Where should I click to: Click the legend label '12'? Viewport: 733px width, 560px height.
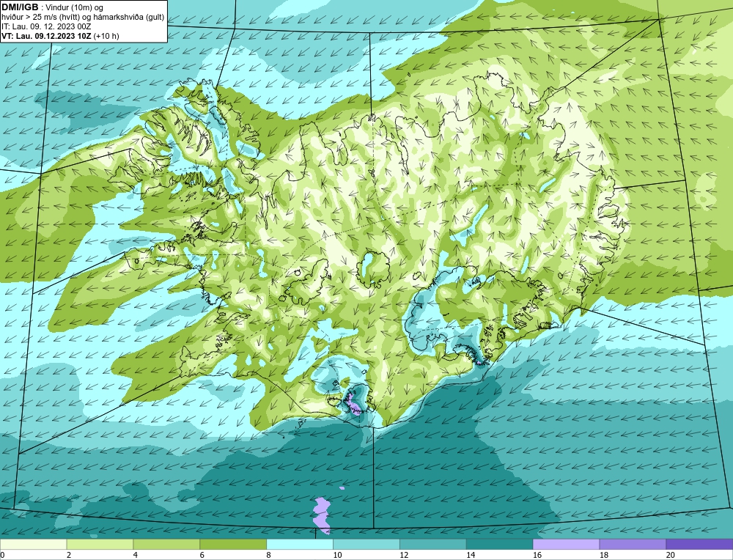pyautogui.click(x=404, y=555)
